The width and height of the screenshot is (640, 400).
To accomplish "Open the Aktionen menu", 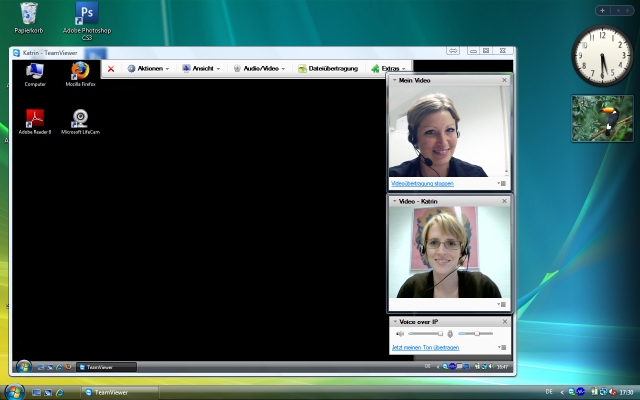I will (x=148, y=69).
